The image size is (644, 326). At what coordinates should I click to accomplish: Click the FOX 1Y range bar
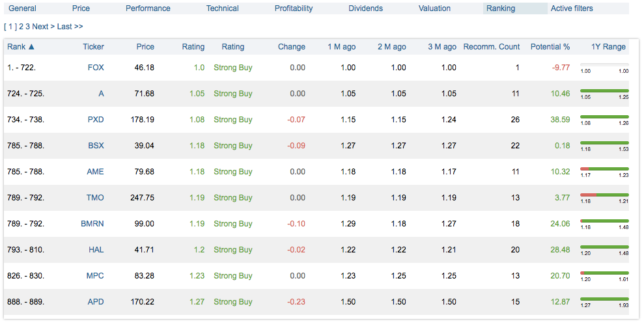pos(604,65)
